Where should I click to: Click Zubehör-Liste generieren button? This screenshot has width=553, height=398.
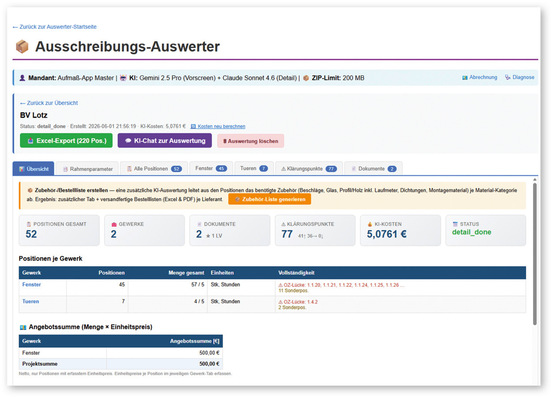270,199
